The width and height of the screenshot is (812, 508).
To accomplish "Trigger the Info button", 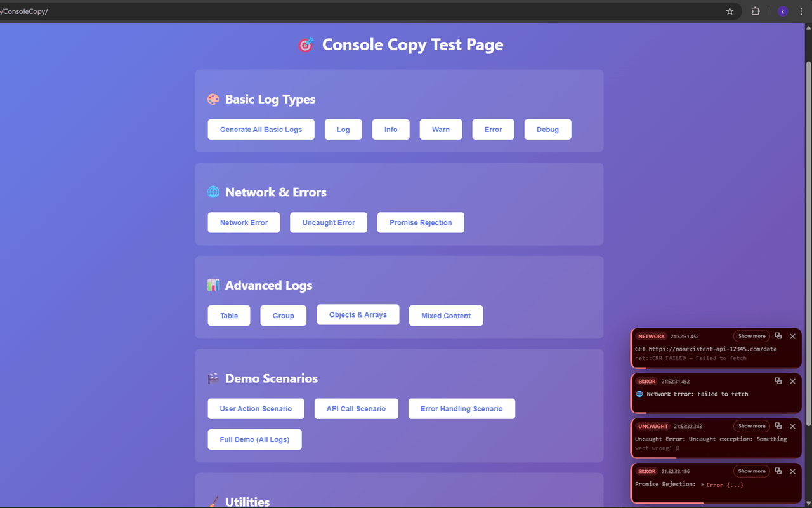I will 391,130.
